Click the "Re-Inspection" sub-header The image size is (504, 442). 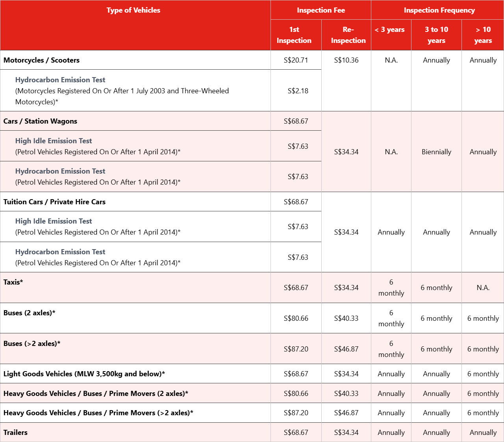[x=348, y=35]
